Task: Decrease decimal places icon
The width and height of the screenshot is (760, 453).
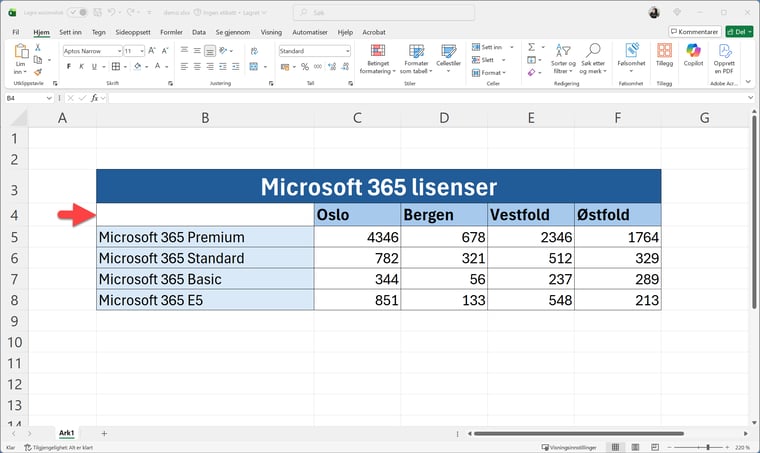Action: (346, 66)
